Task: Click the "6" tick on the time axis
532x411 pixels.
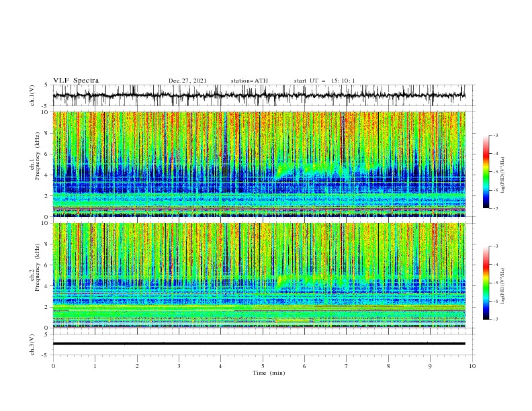Action: point(304,366)
